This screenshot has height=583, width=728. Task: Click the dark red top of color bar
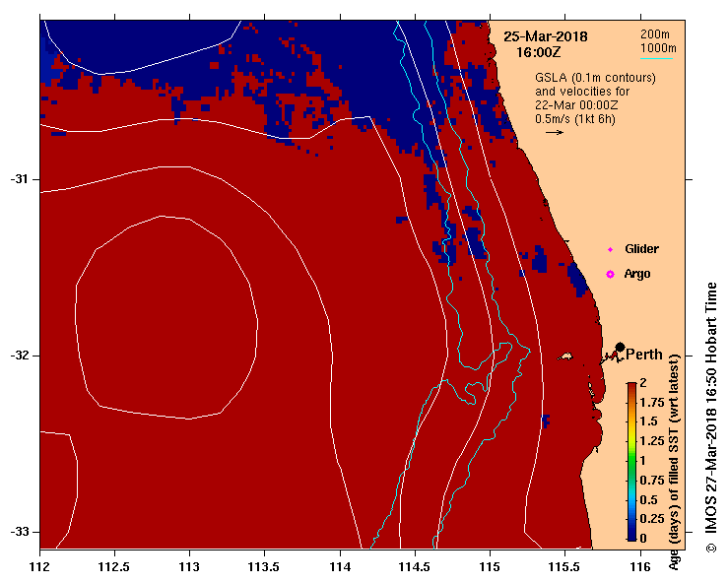631,387
